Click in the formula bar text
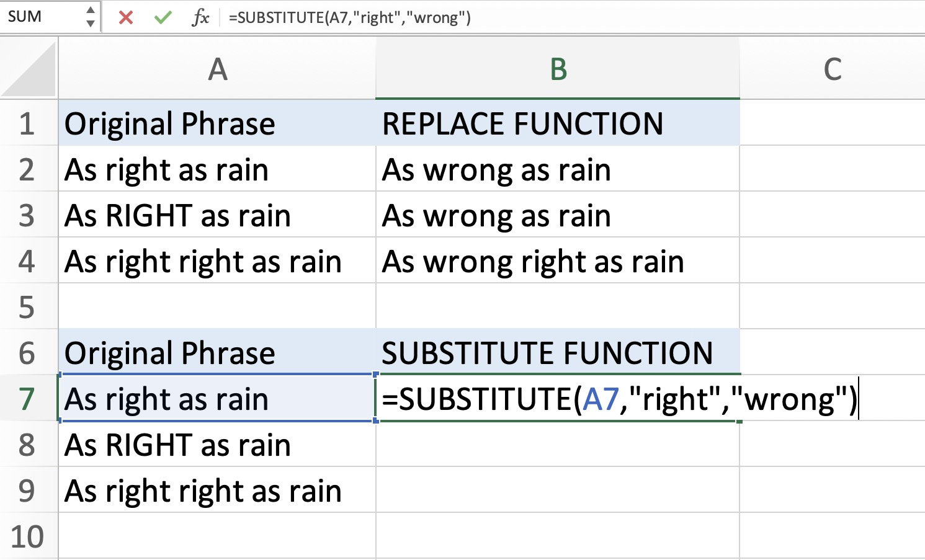The height and width of the screenshot is (560, 925). click(x=350, y=17)
